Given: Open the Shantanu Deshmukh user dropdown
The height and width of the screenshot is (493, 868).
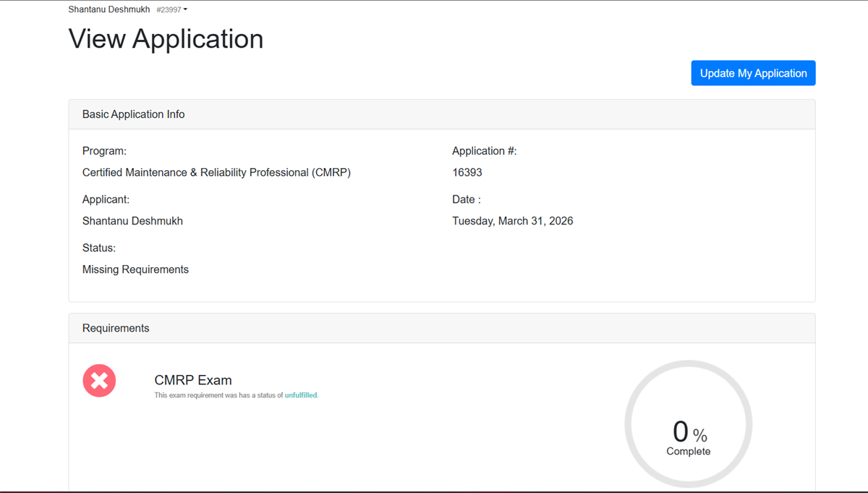Looking at the screenshot, I should point(109,9).
